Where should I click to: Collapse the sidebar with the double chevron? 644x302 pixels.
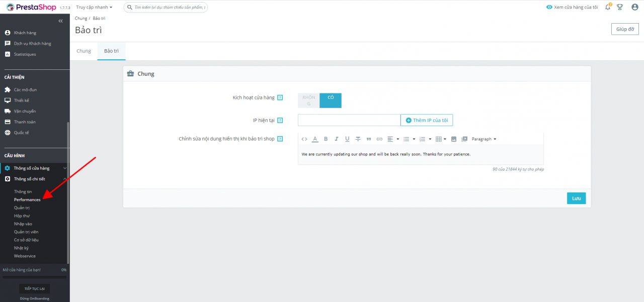point(61,21)
